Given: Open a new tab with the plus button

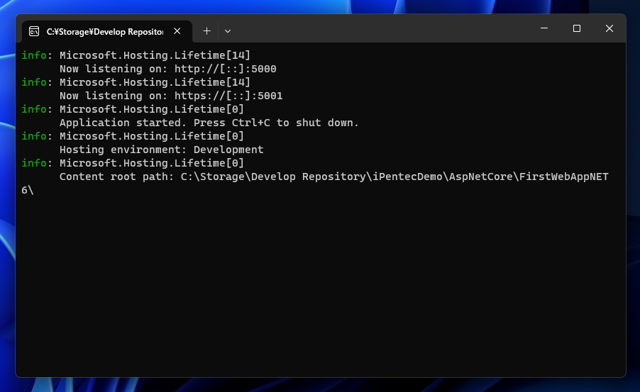Looking at the screenshot, I should [x=207, y=31].
